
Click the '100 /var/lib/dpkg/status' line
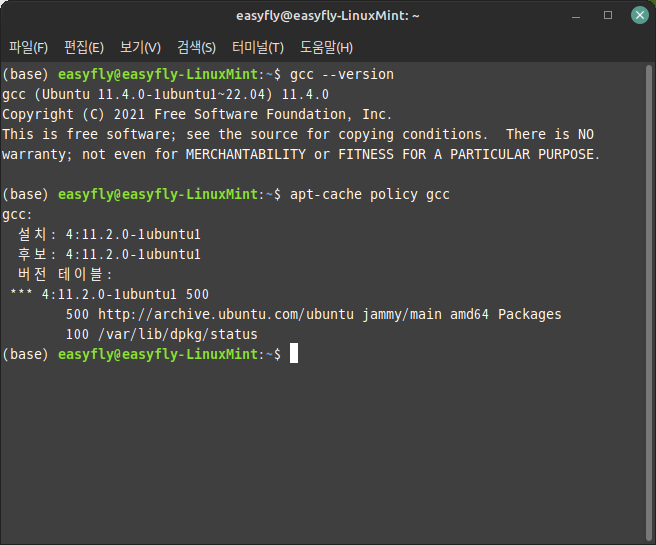pos(161,334)
